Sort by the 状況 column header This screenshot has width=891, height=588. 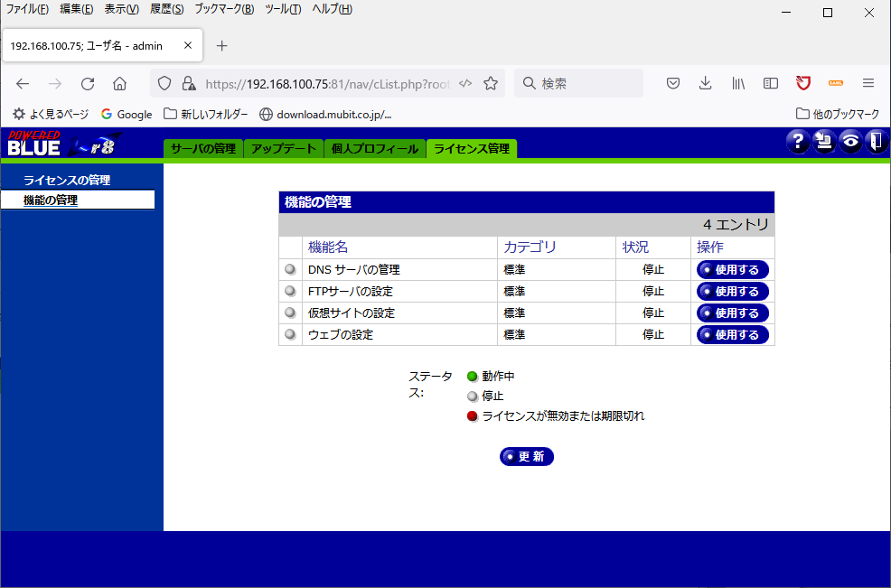coord(635,247)
